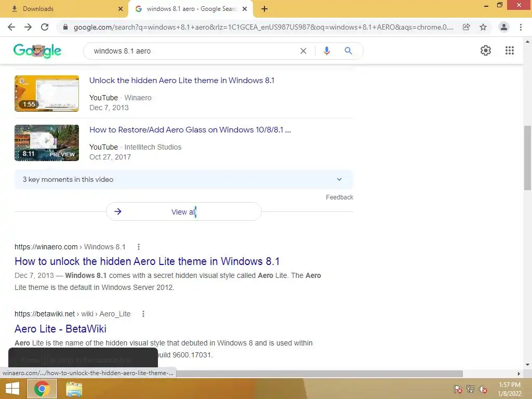The image size is (532, 399).
Task: Click the address bar URL
Action: pyautogui.click(x=263, y=27)
